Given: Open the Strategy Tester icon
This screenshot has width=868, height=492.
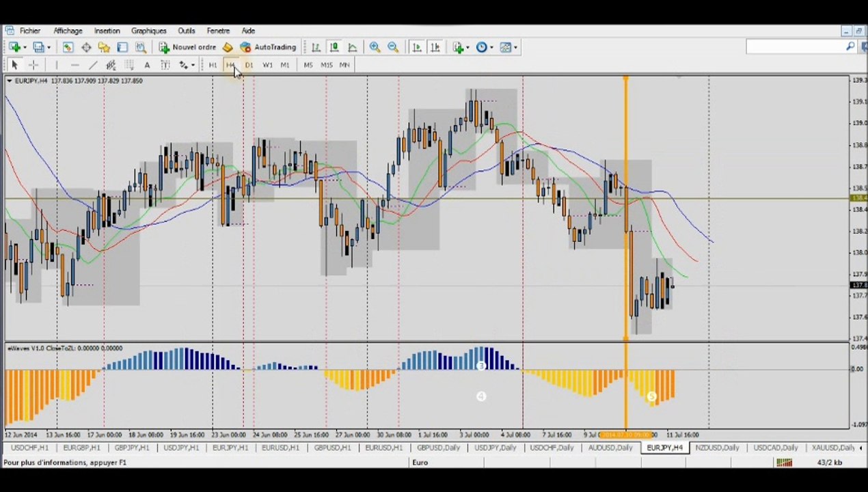Looking at the screenshot, I should coord(140,47).
